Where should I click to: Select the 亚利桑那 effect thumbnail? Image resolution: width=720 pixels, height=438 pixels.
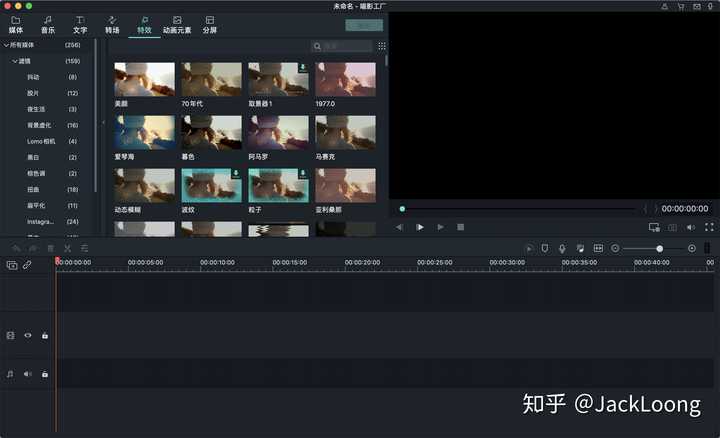345,185
